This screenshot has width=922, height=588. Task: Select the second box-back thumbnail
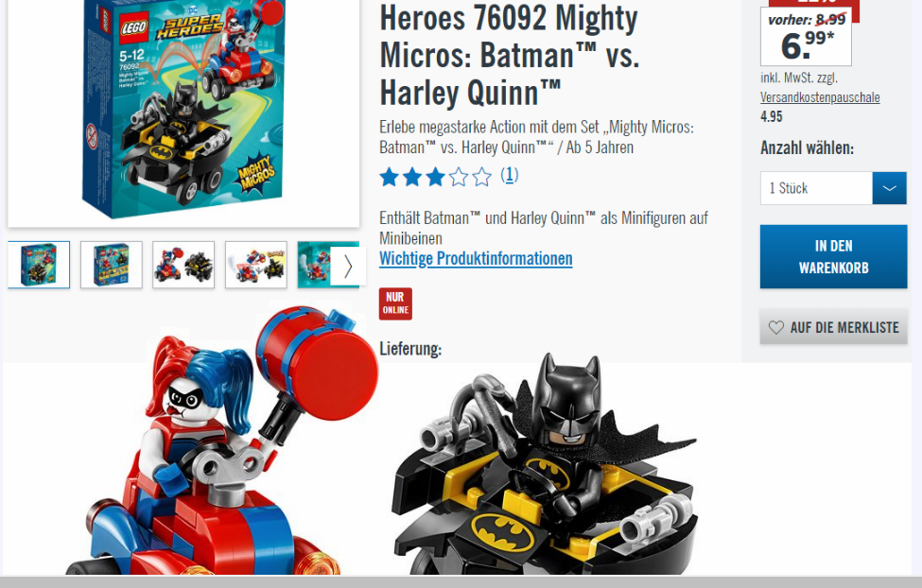click(x=112, y=265)
